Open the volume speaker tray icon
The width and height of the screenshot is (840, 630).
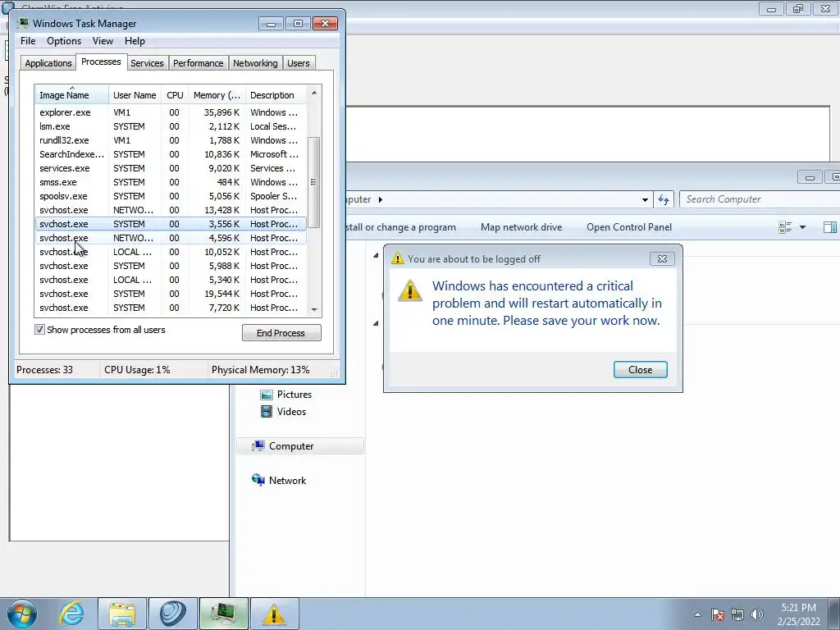coord(756,614)
